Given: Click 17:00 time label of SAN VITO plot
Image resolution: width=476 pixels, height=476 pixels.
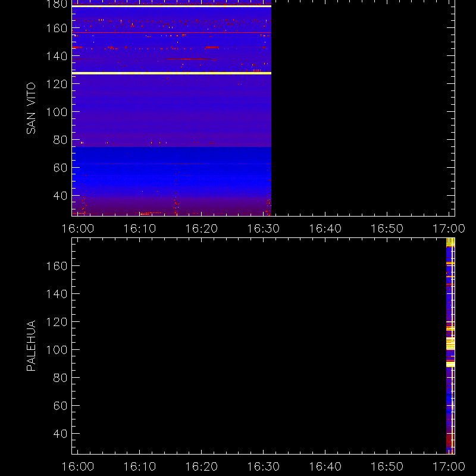Looking at the screenshot, I should [x=449, y=228].
